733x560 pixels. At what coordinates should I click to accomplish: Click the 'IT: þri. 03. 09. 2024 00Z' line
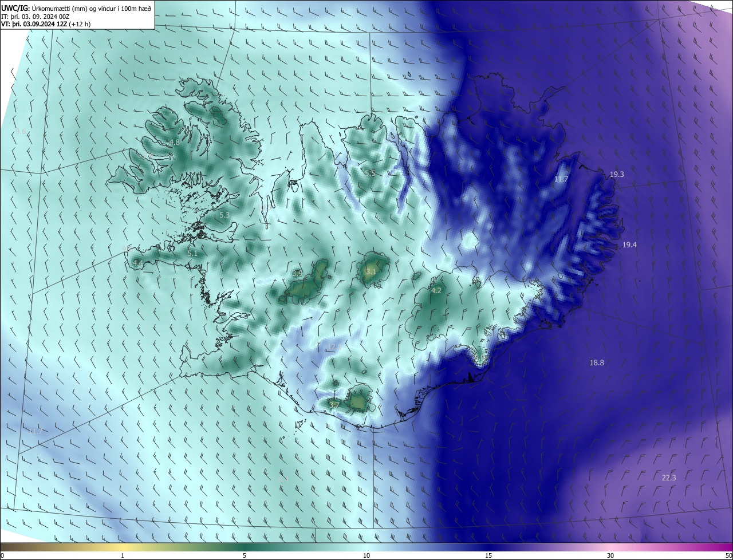(36, 16)
